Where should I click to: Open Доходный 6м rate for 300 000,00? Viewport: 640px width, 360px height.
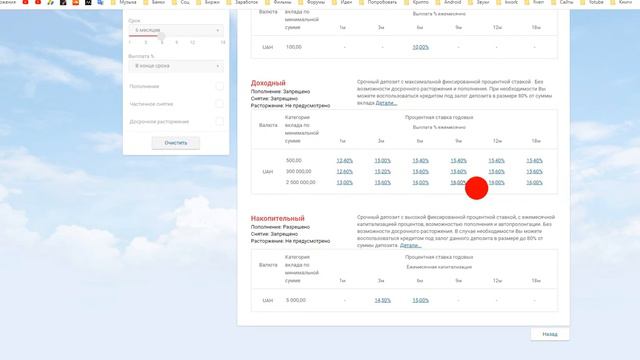(420, 172)
